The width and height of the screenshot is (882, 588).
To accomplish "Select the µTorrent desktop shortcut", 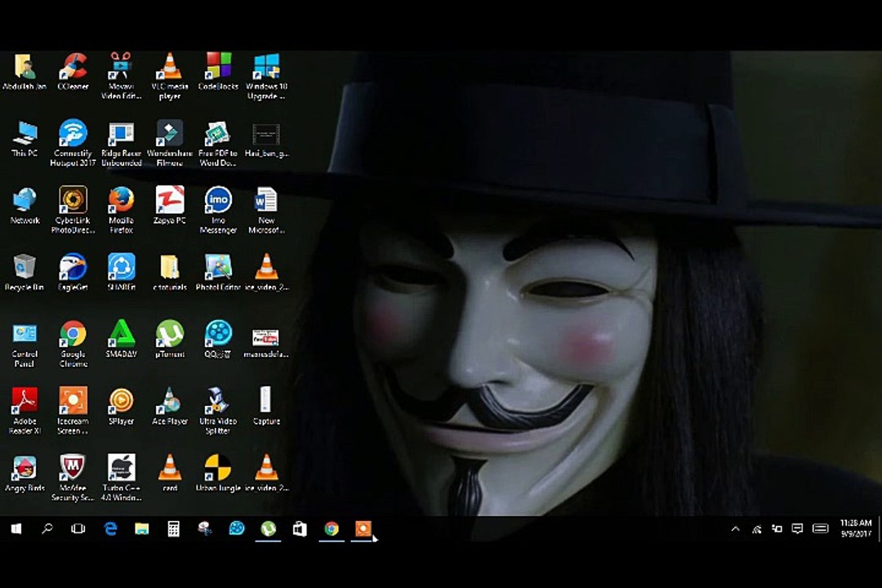I will click(x=169, y=339).
